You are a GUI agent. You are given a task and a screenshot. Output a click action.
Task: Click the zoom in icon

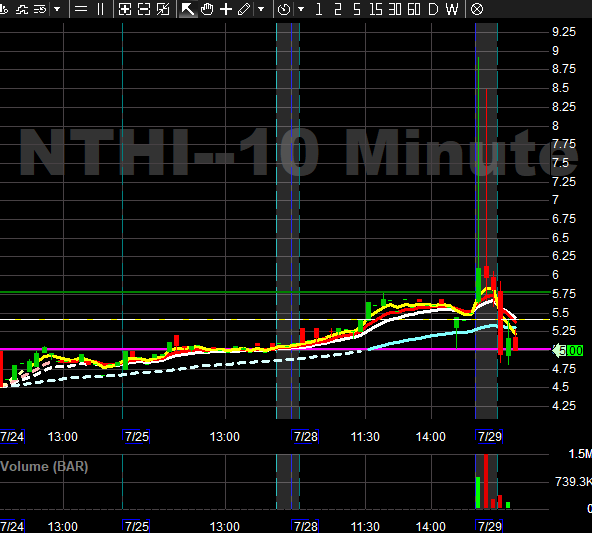[125, 9]
